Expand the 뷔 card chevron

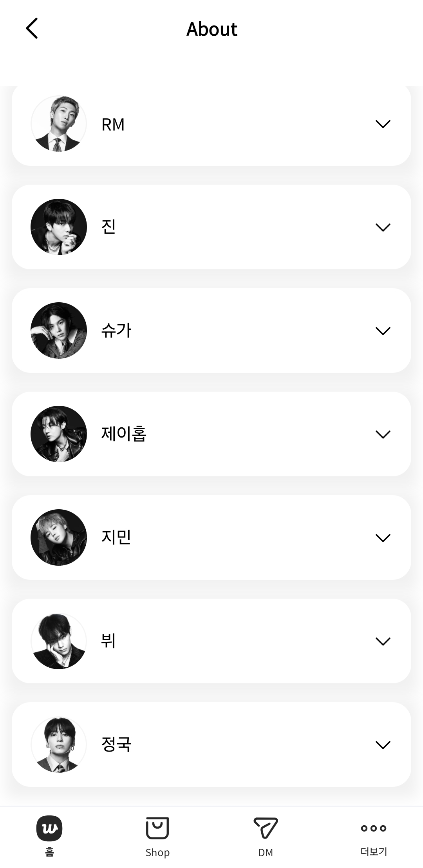(383, 641)
